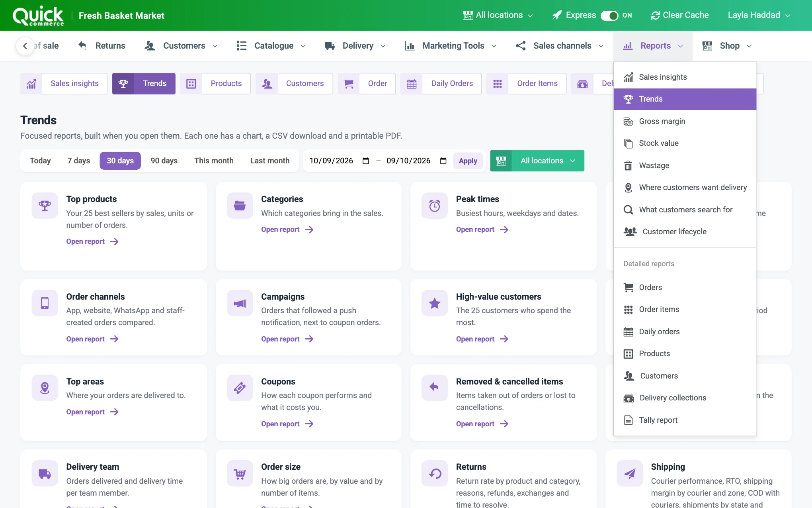Image resolution: width=812 pixels, height=508 pixels.
Task: Open the Sales channels menu
Action: point(560,46)
